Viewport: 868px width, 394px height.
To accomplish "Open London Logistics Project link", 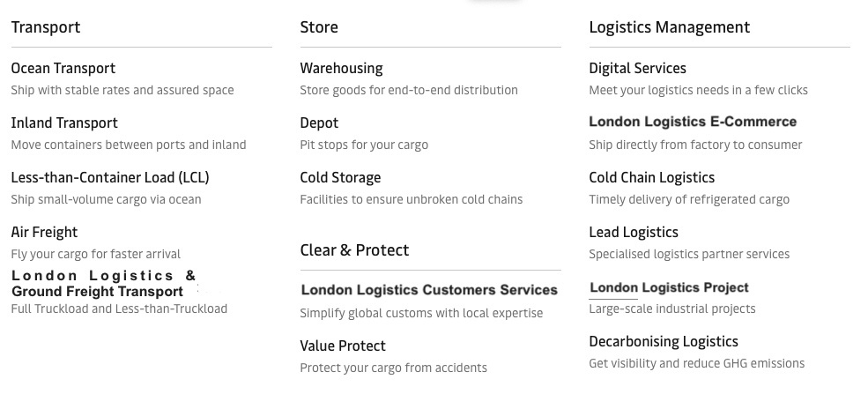I will (669, 288).
